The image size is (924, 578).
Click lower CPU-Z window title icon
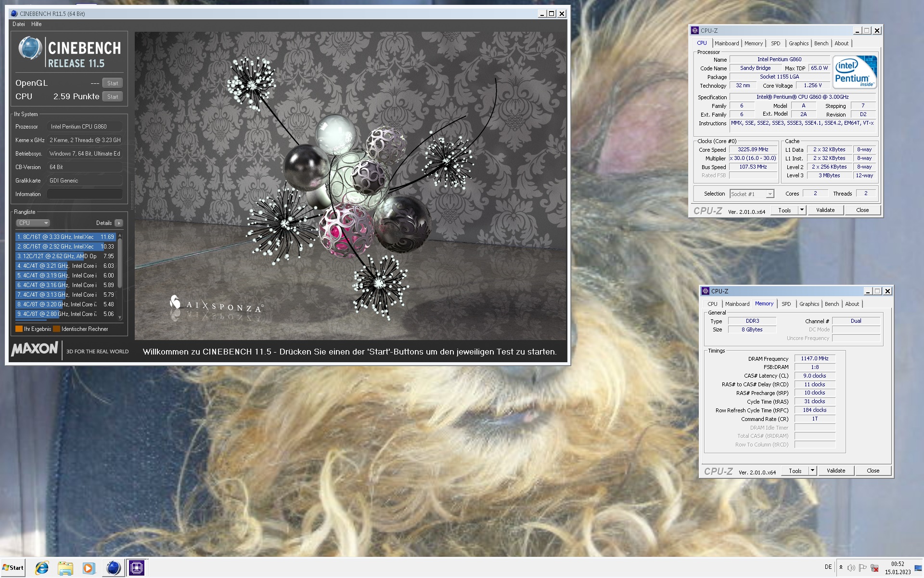[706, 291]
